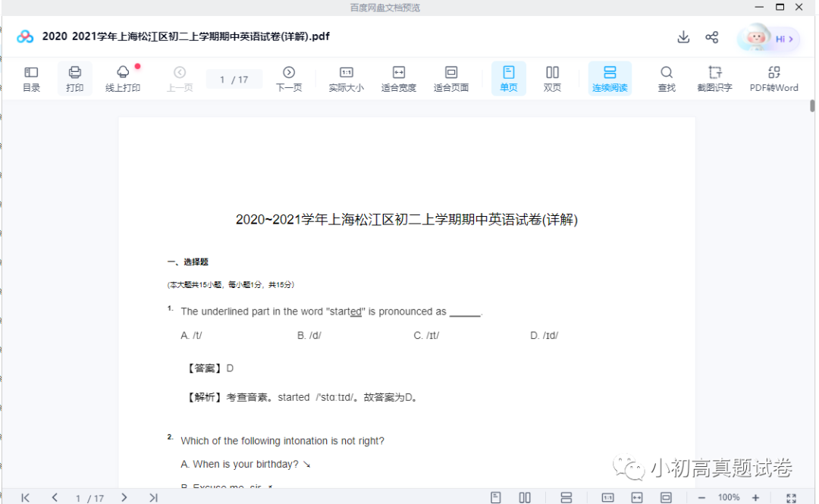Click question 2 intonation text
Screen dimensions: 819x504
point(283,441)
